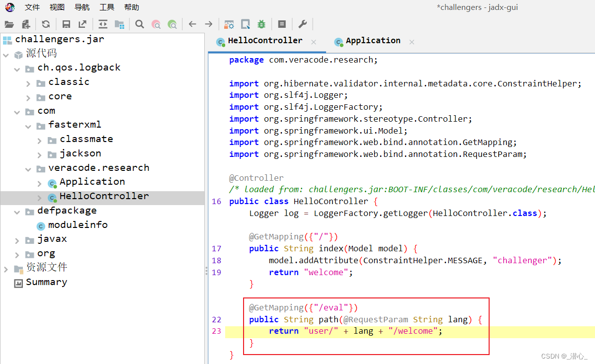
Task: Select the javax folder label
Action: click(52, 239)
